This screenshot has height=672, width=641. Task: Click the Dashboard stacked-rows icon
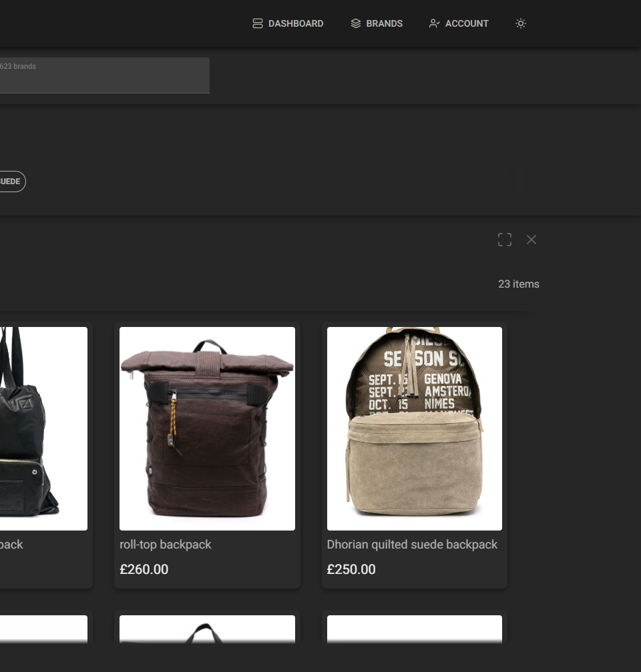tap(257, 23)
